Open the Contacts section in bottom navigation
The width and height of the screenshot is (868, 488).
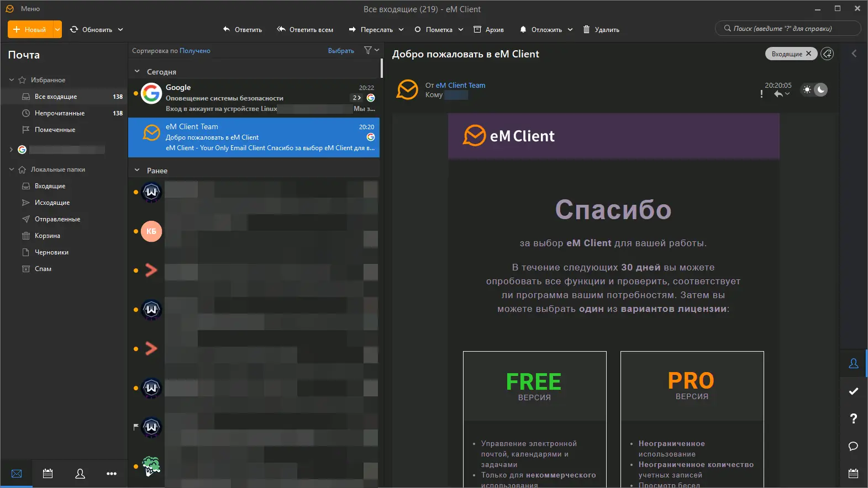(80, 474)
